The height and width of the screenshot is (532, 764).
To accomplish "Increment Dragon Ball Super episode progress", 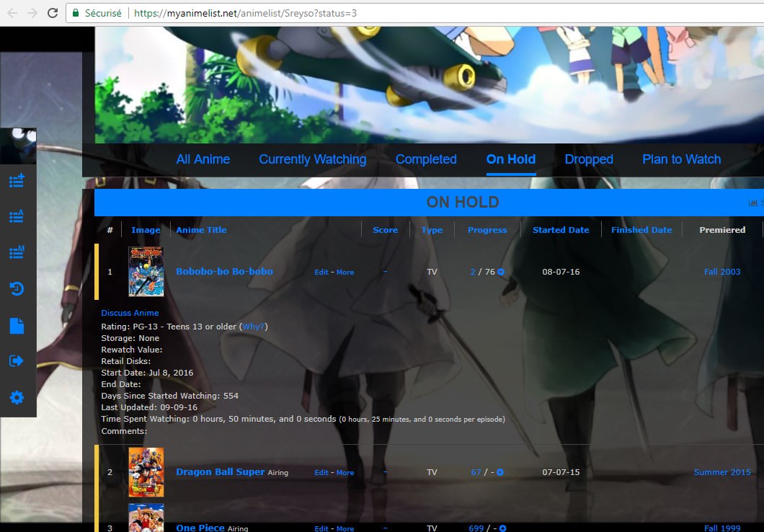I will click(500, 472).
